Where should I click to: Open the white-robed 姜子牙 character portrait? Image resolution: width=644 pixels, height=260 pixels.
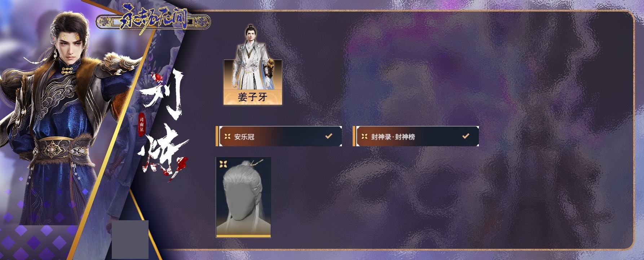252,64
